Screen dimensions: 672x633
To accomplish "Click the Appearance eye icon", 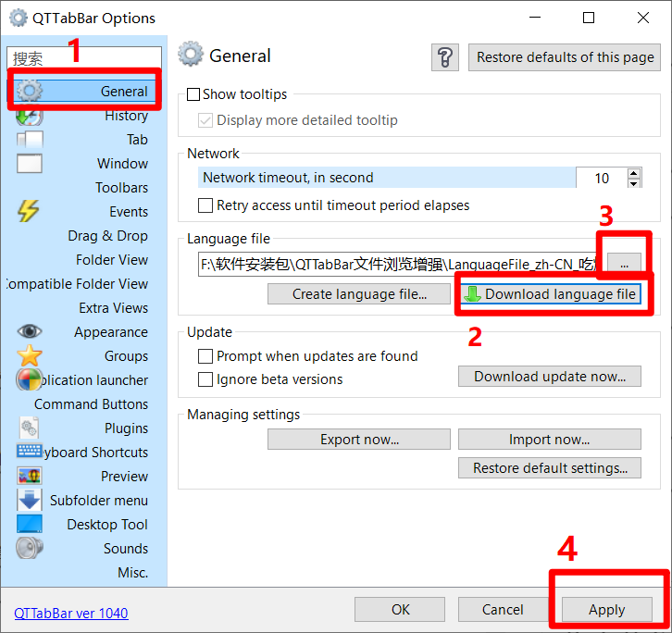I will point(29,331).
